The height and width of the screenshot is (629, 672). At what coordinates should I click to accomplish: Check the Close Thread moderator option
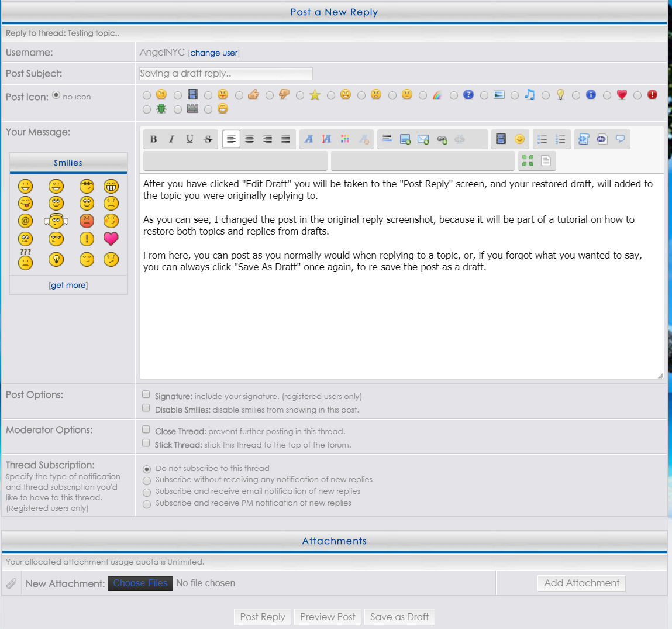pyautogui.click(x=146, y=429)
